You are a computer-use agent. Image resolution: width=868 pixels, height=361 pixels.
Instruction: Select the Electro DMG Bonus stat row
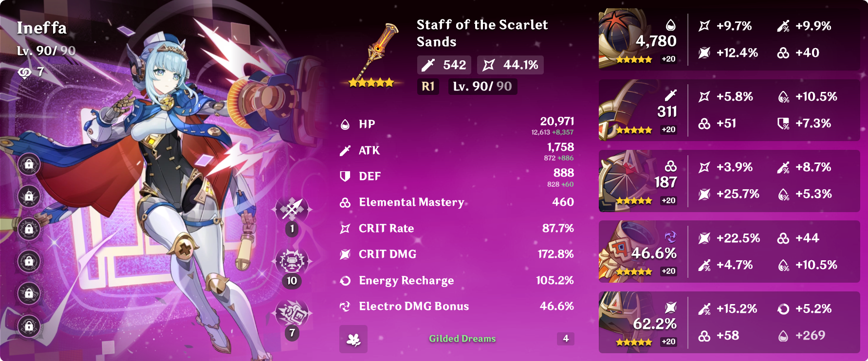click(457, 307)
